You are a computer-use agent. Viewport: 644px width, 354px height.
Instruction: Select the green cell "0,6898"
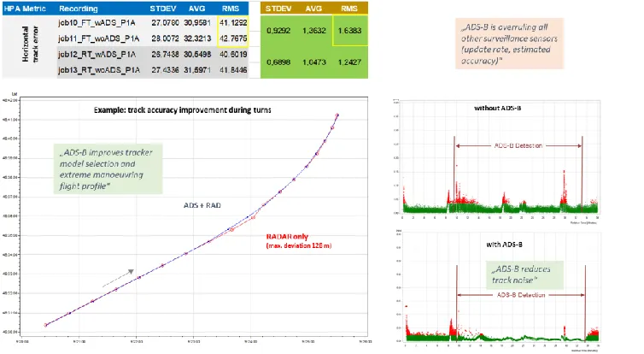(278, 62)
